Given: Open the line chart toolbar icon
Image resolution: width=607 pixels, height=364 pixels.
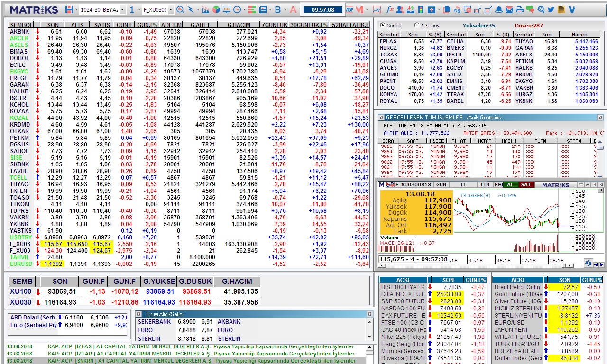Looking at the screenshot, I should 377,9.
